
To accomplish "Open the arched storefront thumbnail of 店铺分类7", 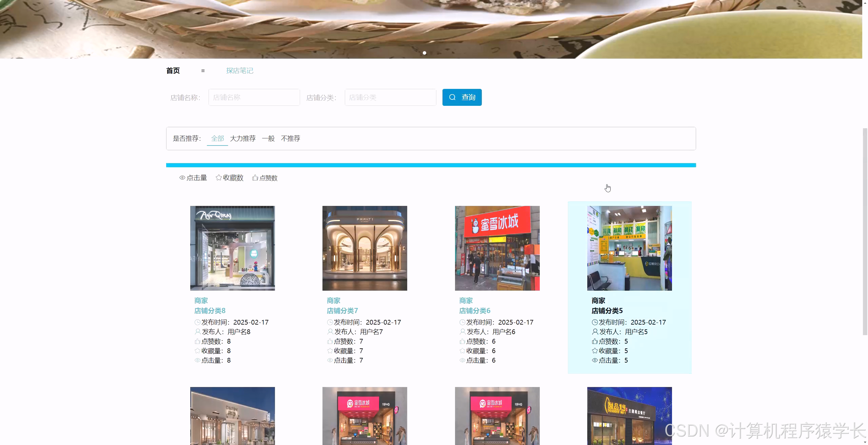I will pyautogui.click(x=365, y=248).
